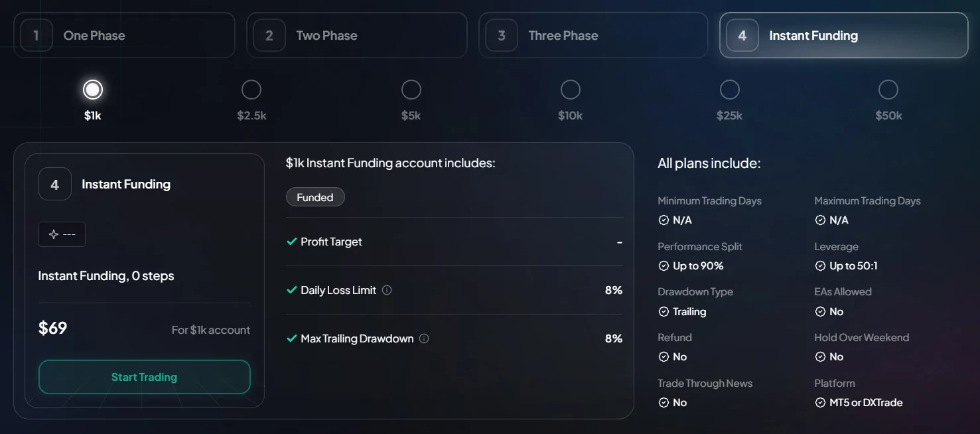Viewport: 980px width, 434px height.
Task: Click the Max Trailing Drawdown info icon
Action: tap(424, 338)
